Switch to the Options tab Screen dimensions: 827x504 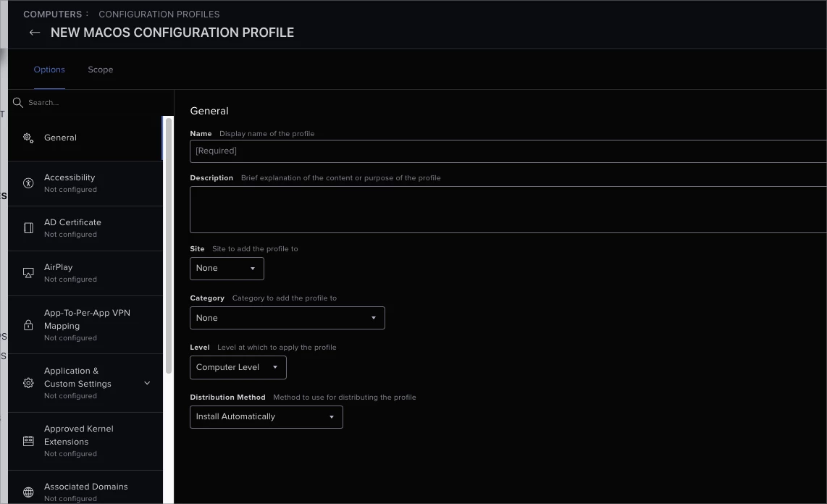pos(49,70)
